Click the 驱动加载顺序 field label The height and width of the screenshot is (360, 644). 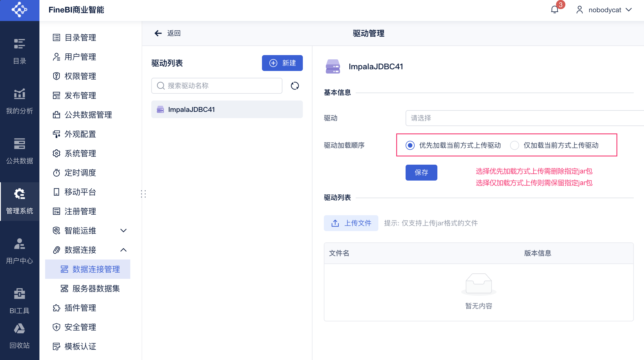(x=344, y=145)
